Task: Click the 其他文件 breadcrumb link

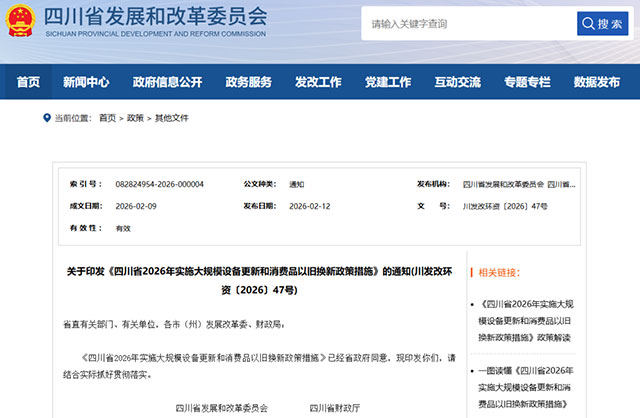Action: (x=171, y=118)
